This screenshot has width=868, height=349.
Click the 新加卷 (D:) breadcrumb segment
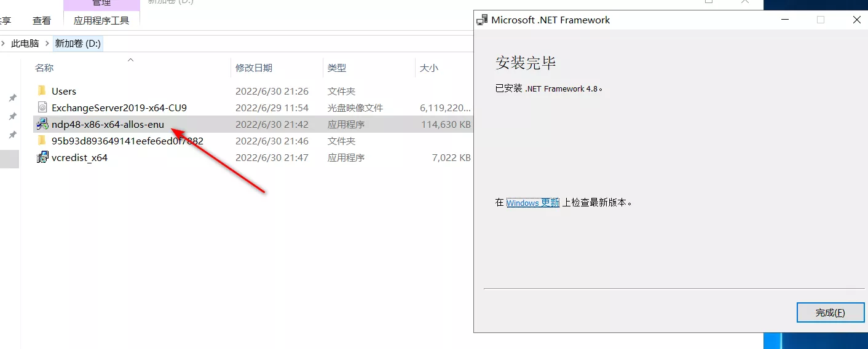click(x=78, y=44)
